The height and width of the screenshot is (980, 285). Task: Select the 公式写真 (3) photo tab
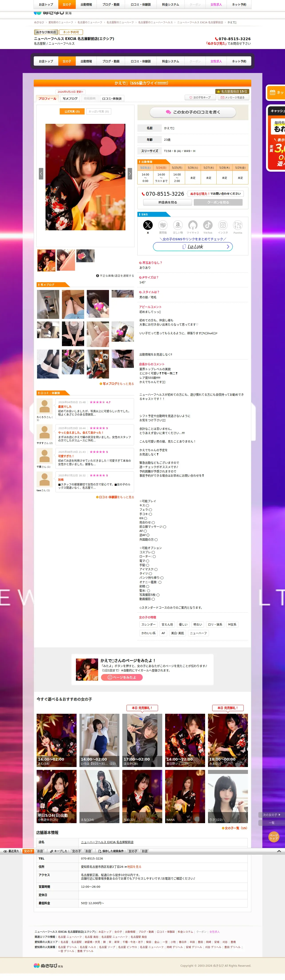[x=72, y=111]
